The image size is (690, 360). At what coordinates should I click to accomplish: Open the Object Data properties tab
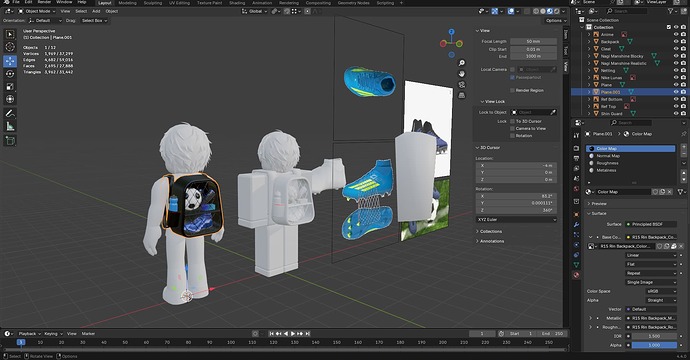(x=576, y=264)
